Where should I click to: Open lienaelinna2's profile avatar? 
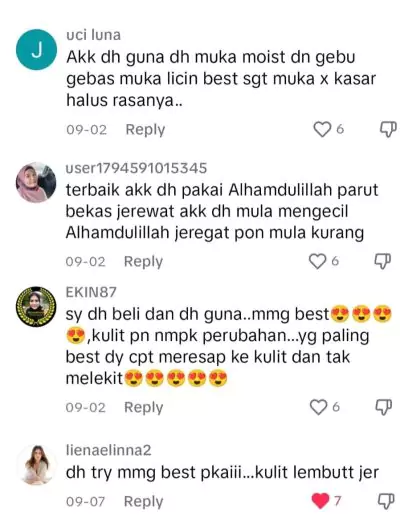point(36,465)
